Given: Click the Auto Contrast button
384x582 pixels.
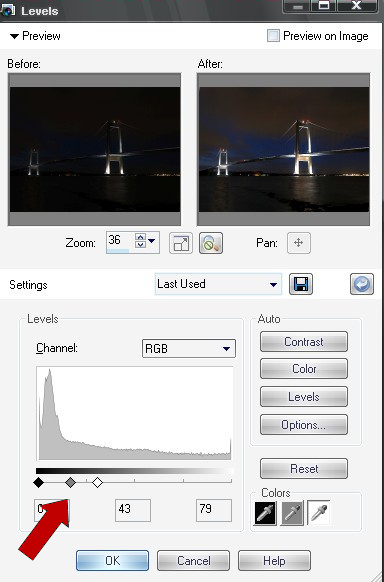Looking at the screenshot, I should [304, 341].
